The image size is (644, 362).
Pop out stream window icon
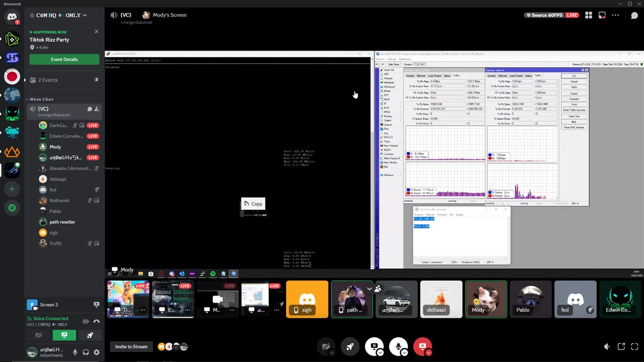[x=621, y=346]
